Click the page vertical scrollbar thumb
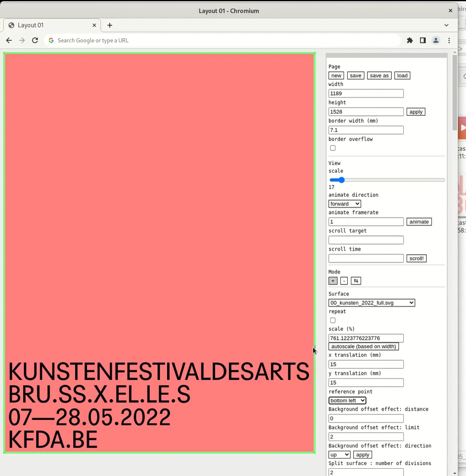This screenshot has width=466, height=476. coord(455,93)
